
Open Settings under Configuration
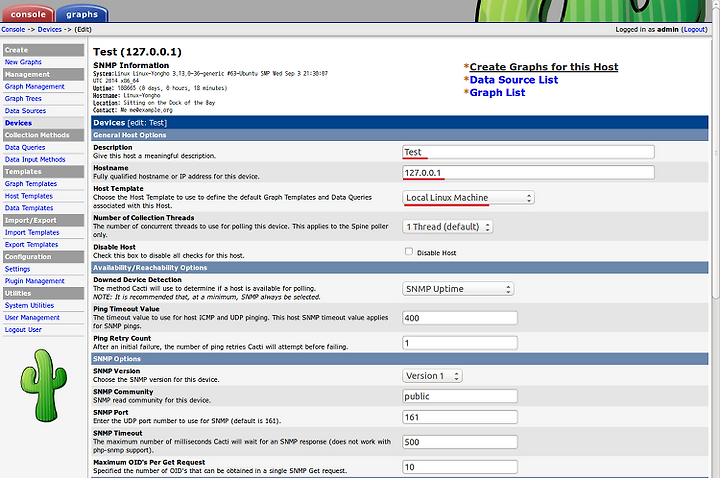(x=17, y=269)
